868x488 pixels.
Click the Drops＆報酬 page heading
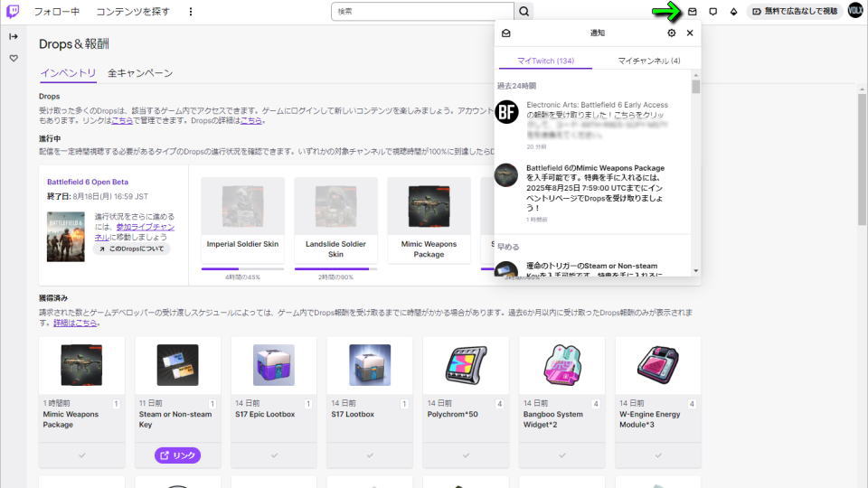tap(73, 44)
